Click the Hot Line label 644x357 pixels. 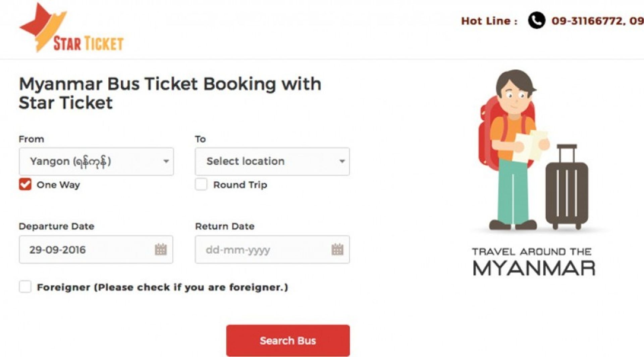[490, 21]
